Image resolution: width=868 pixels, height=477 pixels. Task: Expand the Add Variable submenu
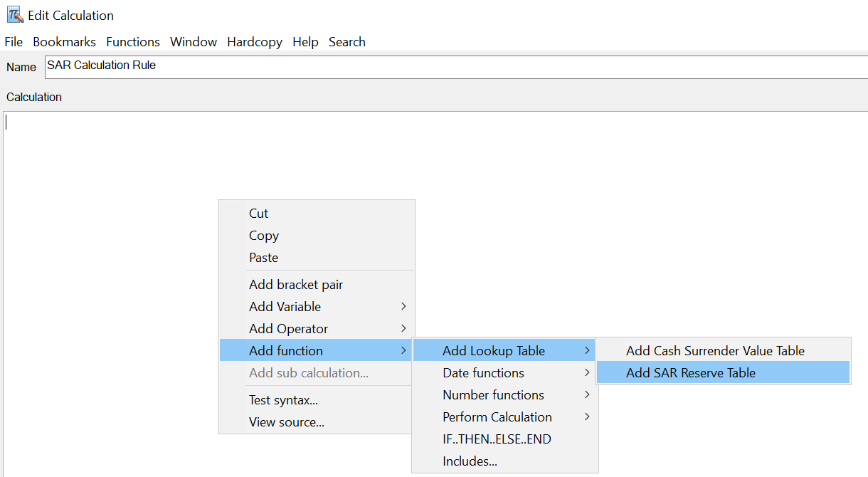285,307
